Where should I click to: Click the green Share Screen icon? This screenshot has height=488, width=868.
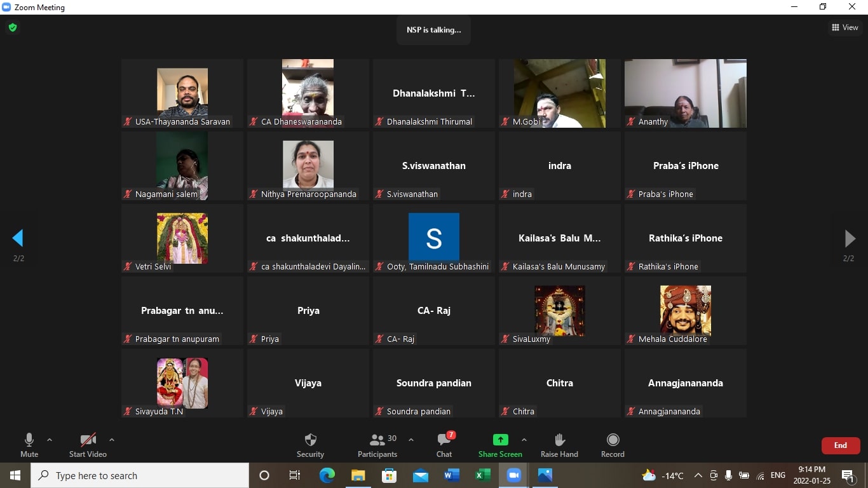(x=500, y=440)
